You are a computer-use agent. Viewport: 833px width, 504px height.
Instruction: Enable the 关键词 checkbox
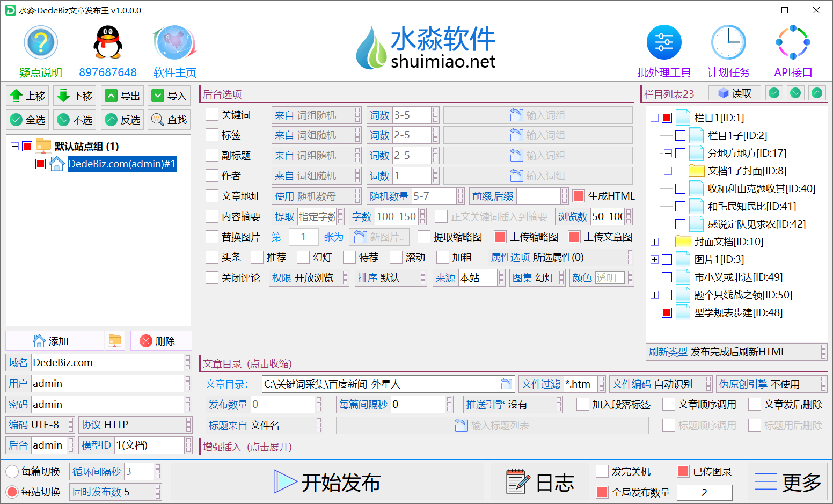click(x=212, y=115)
